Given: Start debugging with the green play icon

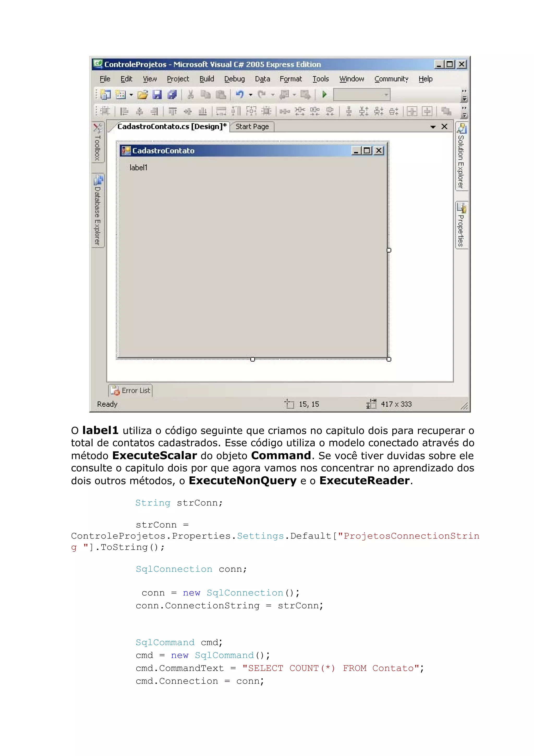Looking at the screenshot, I should tap(324, 94).
